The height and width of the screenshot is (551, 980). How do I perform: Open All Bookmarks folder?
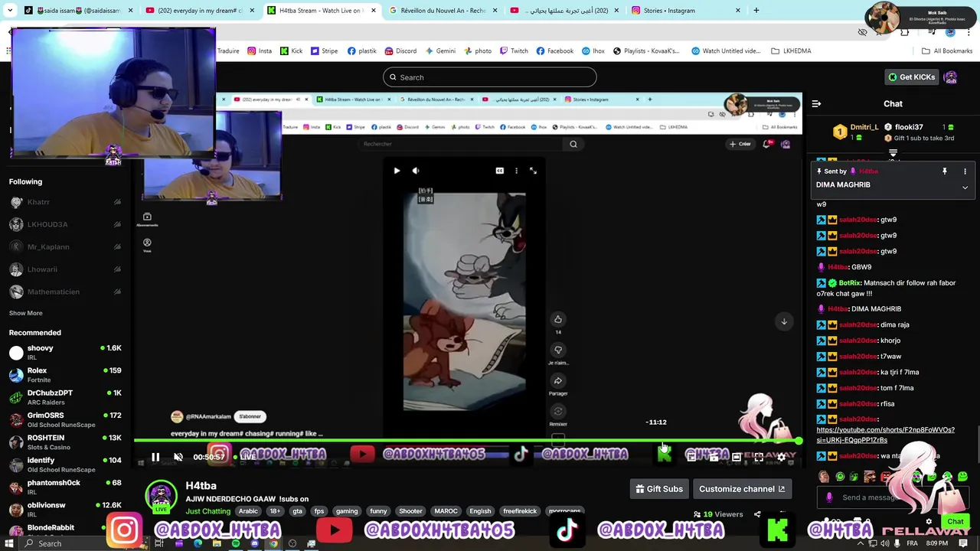click(x=947, y=51)
